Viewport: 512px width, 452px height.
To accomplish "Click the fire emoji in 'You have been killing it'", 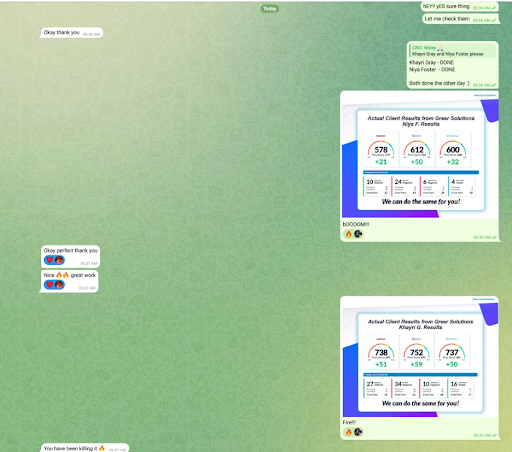I will [x=102, y=448].
